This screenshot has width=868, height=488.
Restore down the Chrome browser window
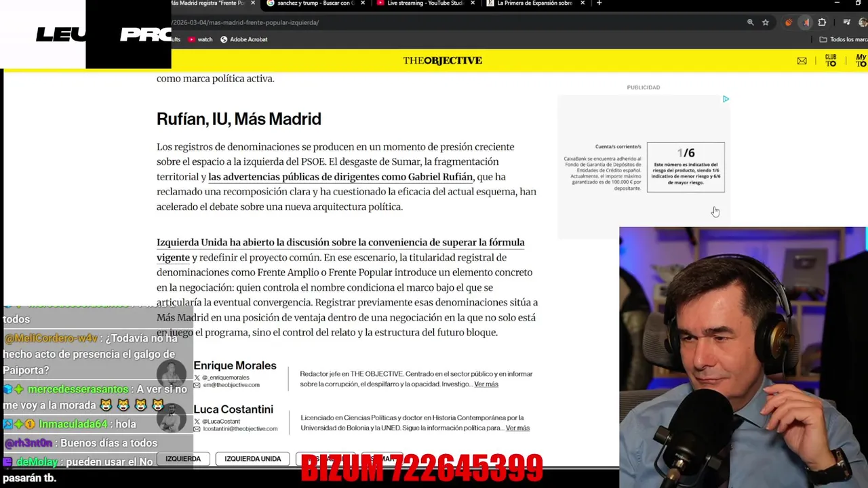pyautogui.click(x=858, y=3)
